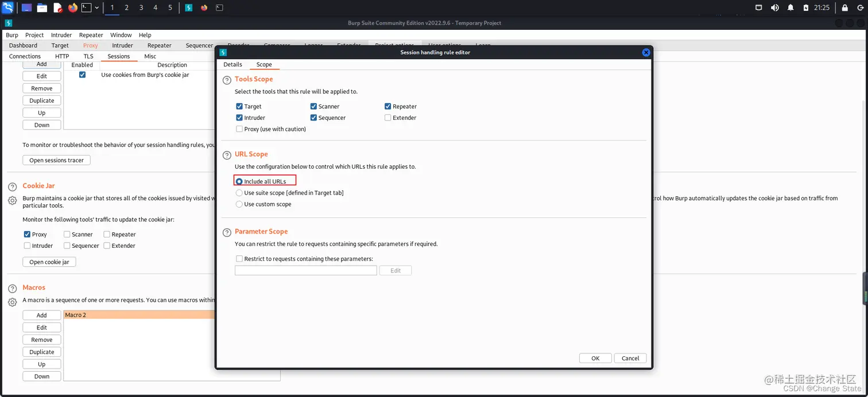Open the Connections sub-tab
The image size is (868, 397).
click(25, 56)
